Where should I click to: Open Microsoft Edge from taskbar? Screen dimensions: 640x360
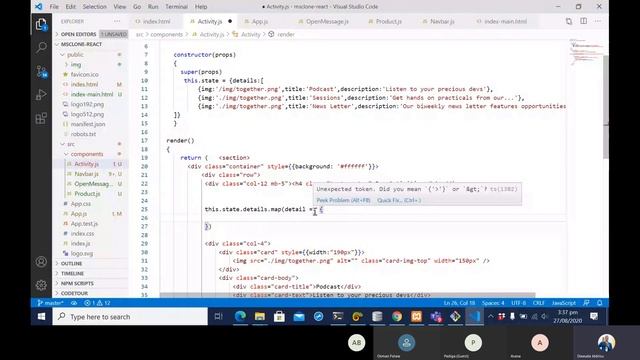pos(240,316)
